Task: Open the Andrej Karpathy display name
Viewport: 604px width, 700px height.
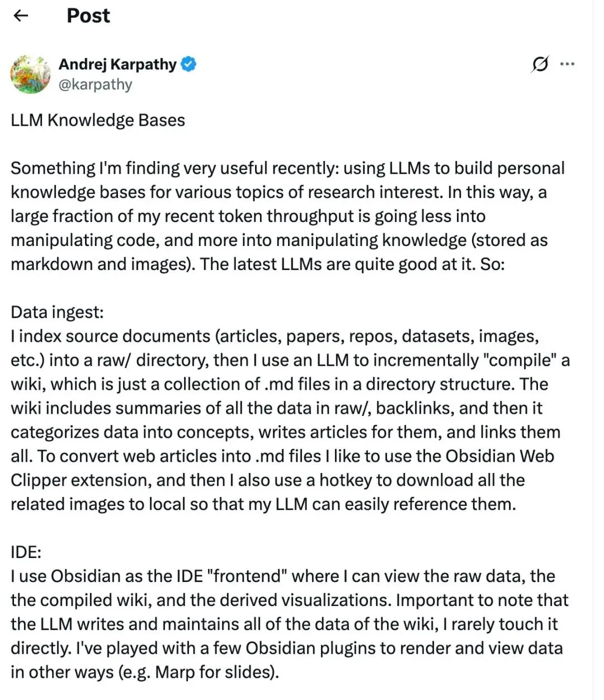Action: [117, 64]
